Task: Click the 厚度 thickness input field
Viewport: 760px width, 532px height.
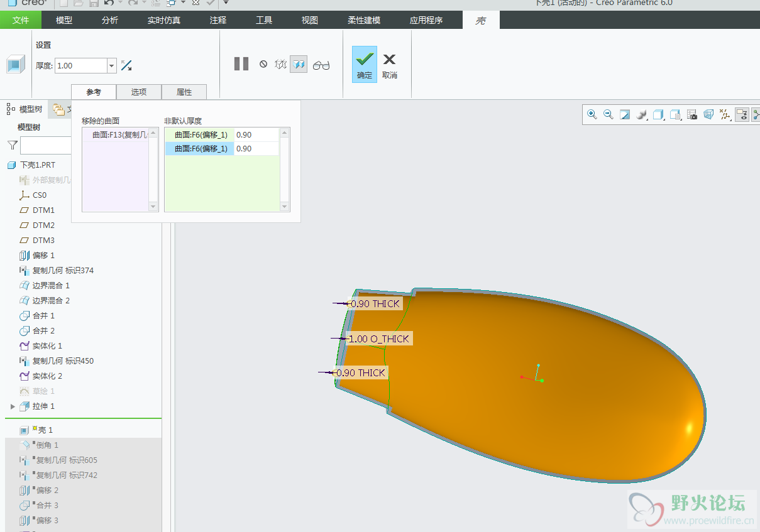Action: [x=81, y=65]
